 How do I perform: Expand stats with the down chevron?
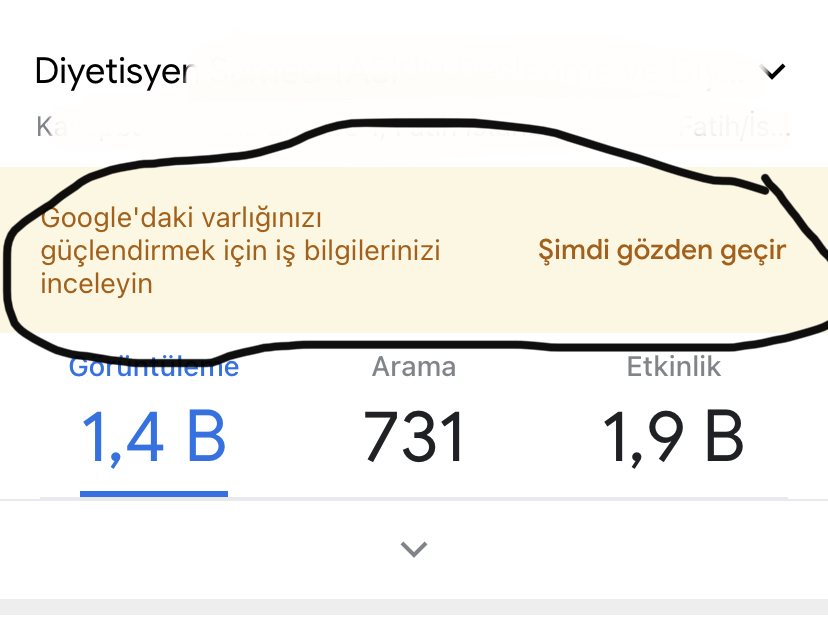[x=414, y=549]
